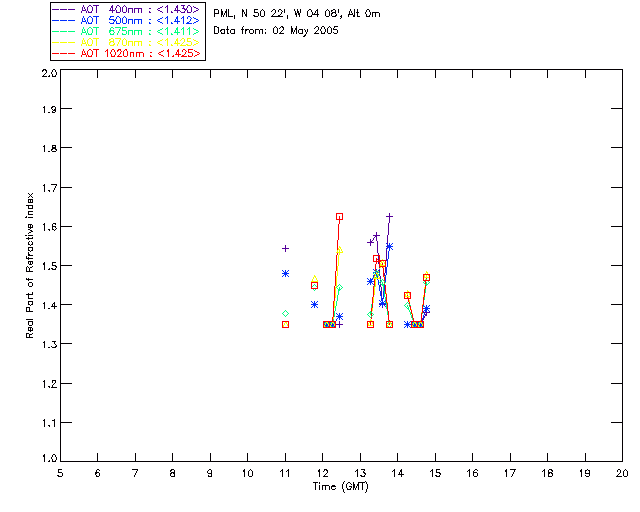
Task: Click the purple dashed line sample in legend
Action: click(x=64, y=9)
